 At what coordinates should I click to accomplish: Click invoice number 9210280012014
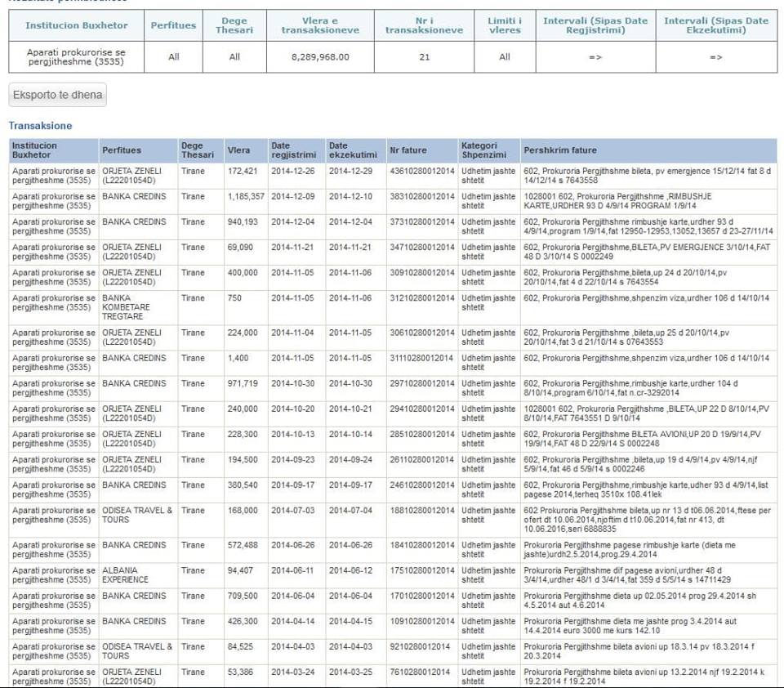point(420,647)
